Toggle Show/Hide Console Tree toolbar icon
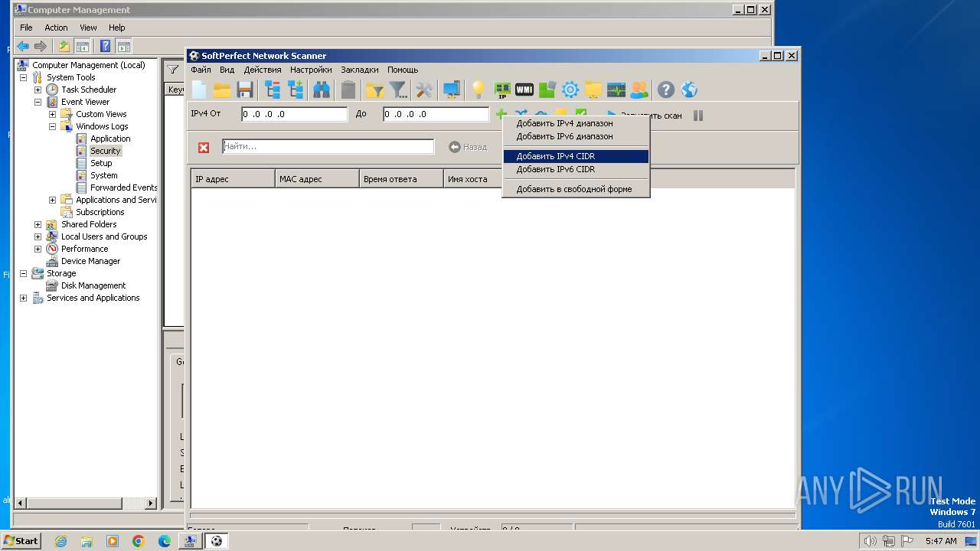Screen dimensions: 980x551 click(83, 46)
